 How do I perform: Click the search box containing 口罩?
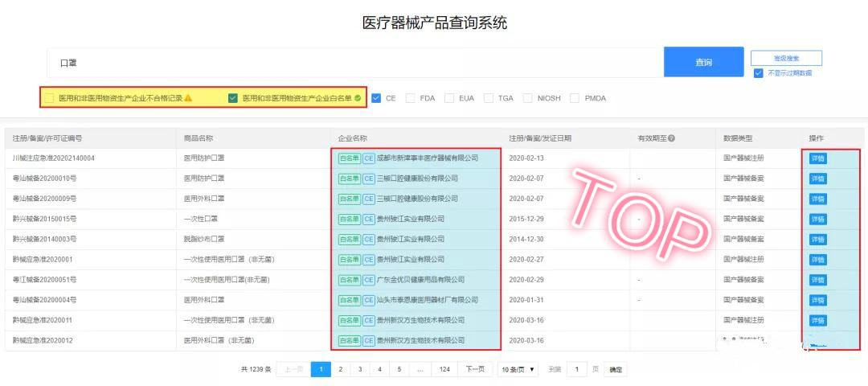coord(355,63)
